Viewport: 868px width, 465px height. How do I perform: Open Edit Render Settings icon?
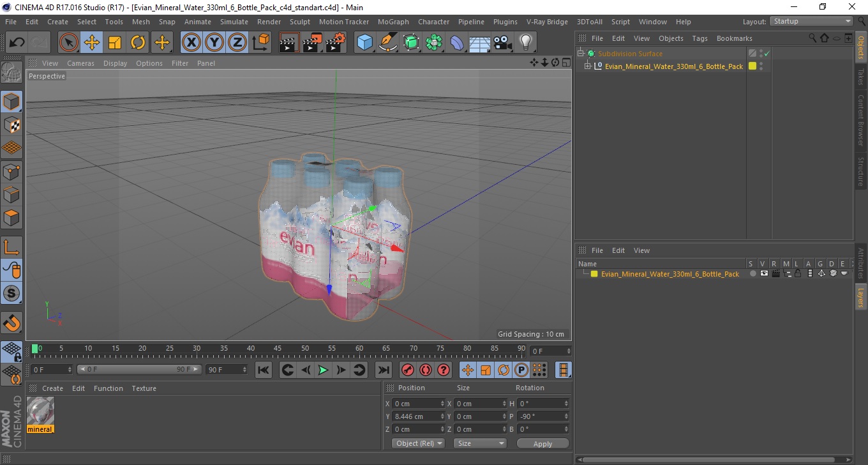[x=335, y=43]
